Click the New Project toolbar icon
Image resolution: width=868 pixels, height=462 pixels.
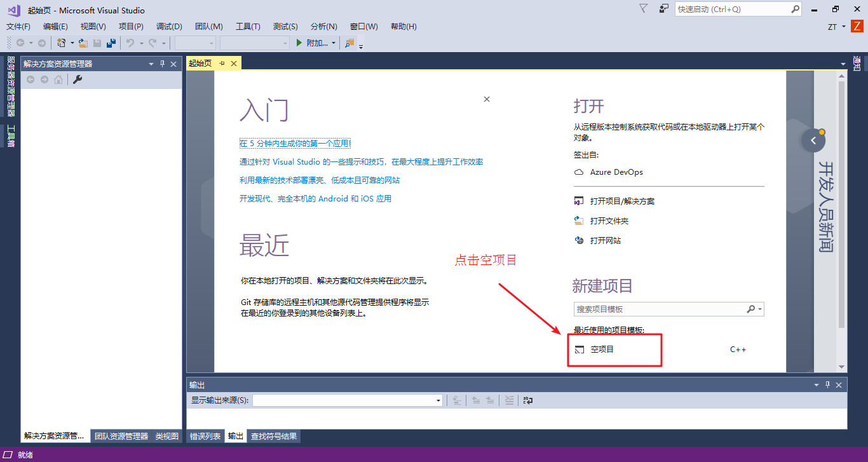(62, 43)
